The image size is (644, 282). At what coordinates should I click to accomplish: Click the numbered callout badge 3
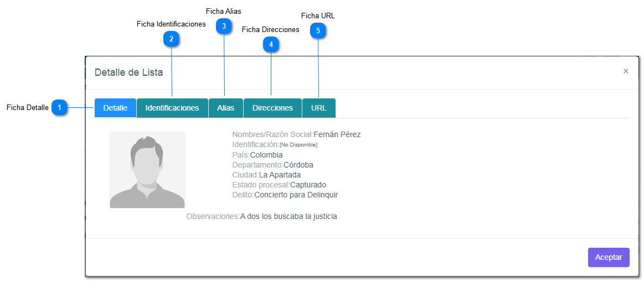pos(223,25)
